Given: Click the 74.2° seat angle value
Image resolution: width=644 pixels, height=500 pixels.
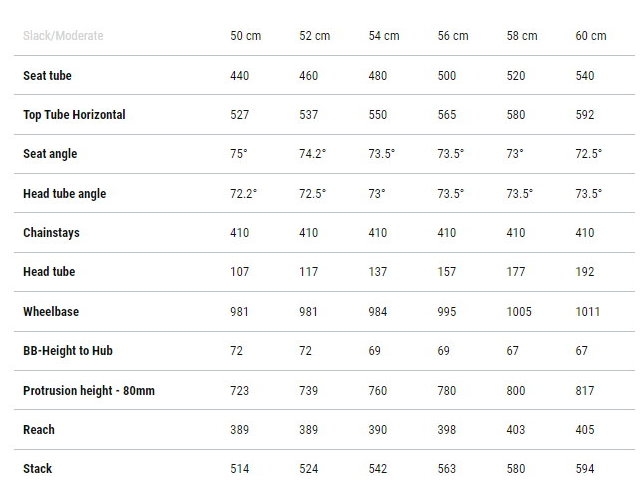Looking at the screenshot, I should (313, 154).
